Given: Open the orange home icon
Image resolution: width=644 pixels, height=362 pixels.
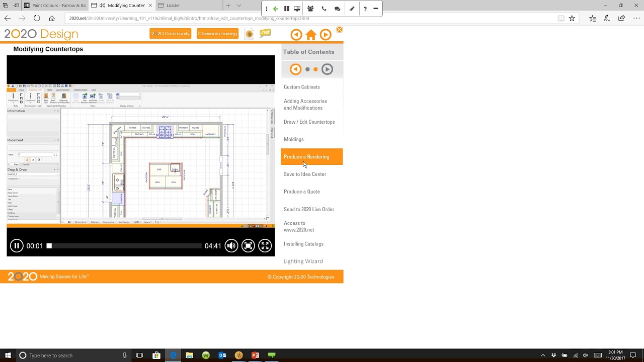Looking at the screenshot, I should pos(311,35).
